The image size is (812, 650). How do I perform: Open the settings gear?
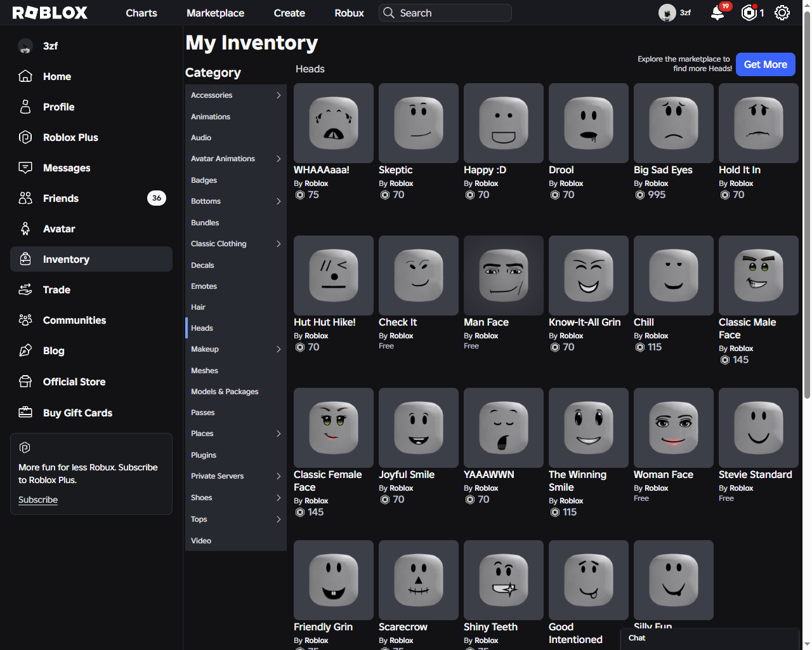[x=782, y=13]
